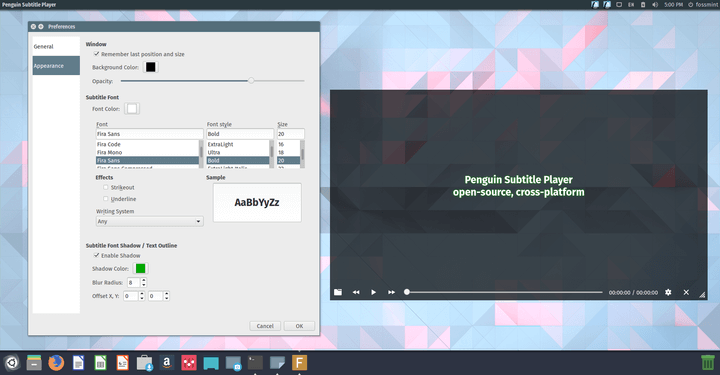The image size is (720, 375).
Task: Click the first pen tray icon
Action: click(x=595, y=5)
